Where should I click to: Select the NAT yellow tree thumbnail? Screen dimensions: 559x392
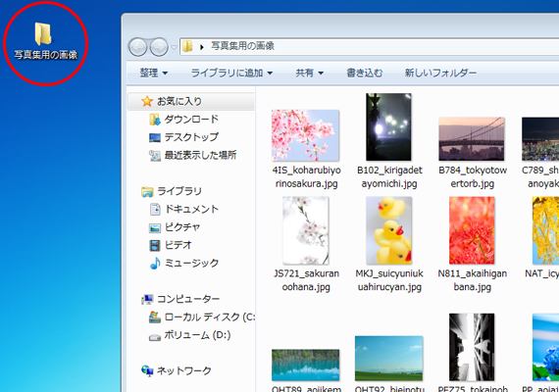[546, 230]
